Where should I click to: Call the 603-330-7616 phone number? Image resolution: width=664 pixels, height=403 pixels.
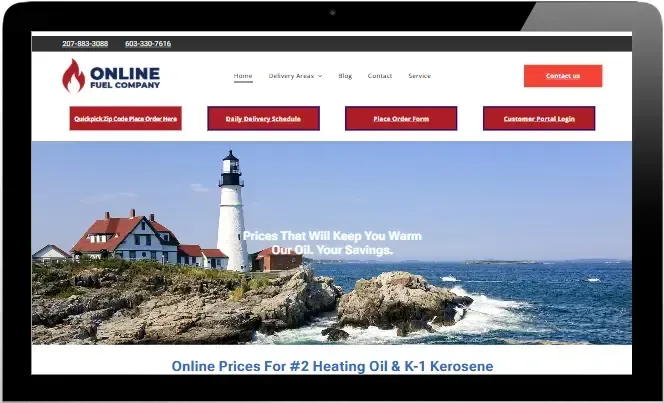(148, 44)
